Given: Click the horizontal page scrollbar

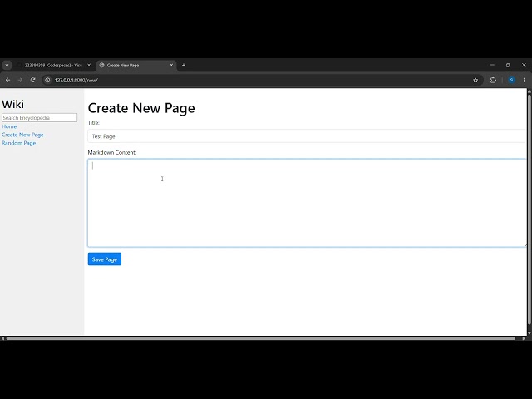Looking at the screenshot, I should (260, 338).
